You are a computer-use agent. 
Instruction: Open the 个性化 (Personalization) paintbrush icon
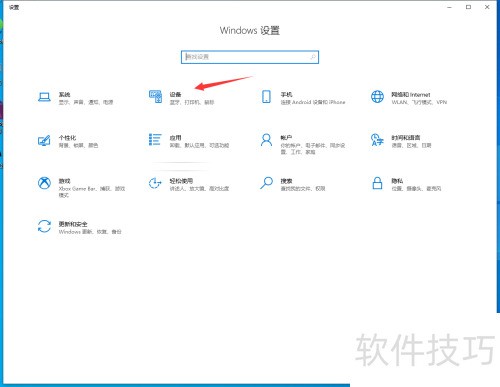pos(44,140)
